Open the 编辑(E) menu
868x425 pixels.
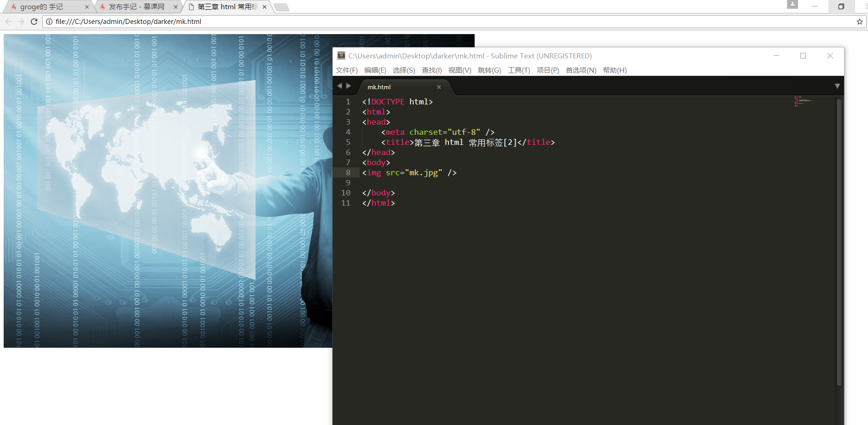point(375,70)
